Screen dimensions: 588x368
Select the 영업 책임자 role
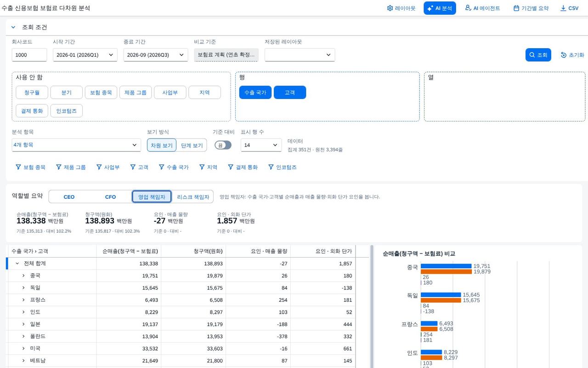152,197
